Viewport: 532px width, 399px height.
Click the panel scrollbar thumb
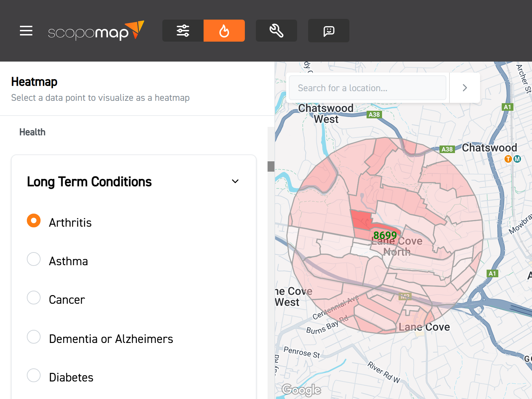click(x=271, y=166)
